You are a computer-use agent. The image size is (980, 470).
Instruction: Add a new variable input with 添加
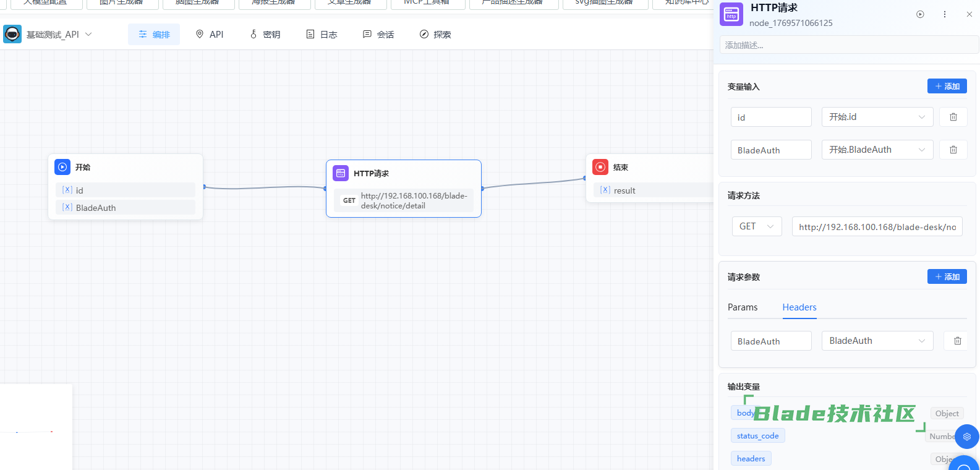(947, 87)
